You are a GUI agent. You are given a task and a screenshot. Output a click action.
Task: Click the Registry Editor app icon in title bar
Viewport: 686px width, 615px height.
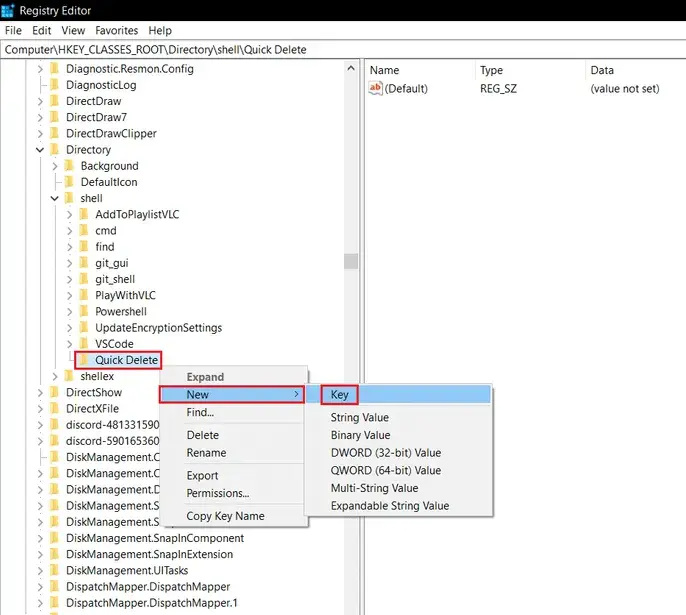8,10
